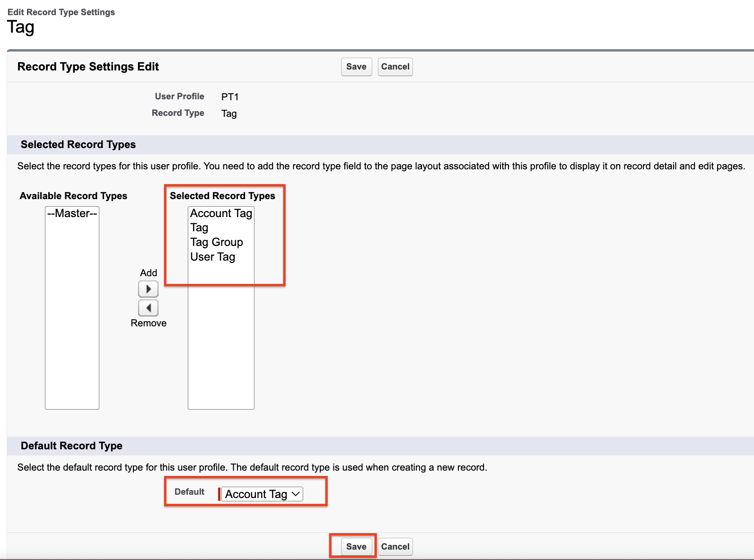This screenshot has width=754, height=560.
Task: Highlight User Tag in Selected Record Types
Action: [213, 257]
